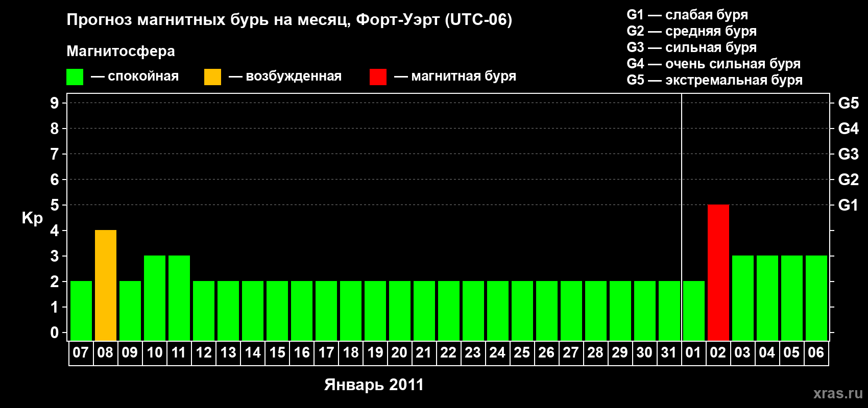Click the Kp axis value 5
The image size is (868, 408).
pyautogui.click(x=55, y=205)
